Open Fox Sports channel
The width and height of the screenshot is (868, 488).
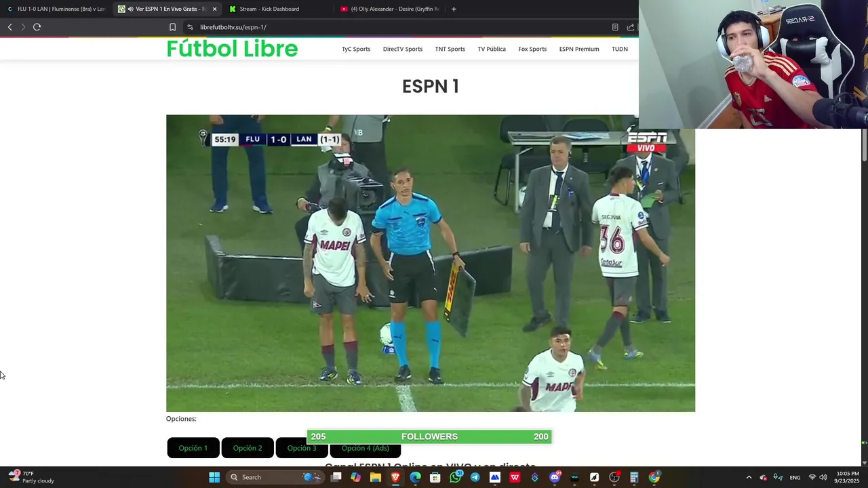tap(532, 49)
